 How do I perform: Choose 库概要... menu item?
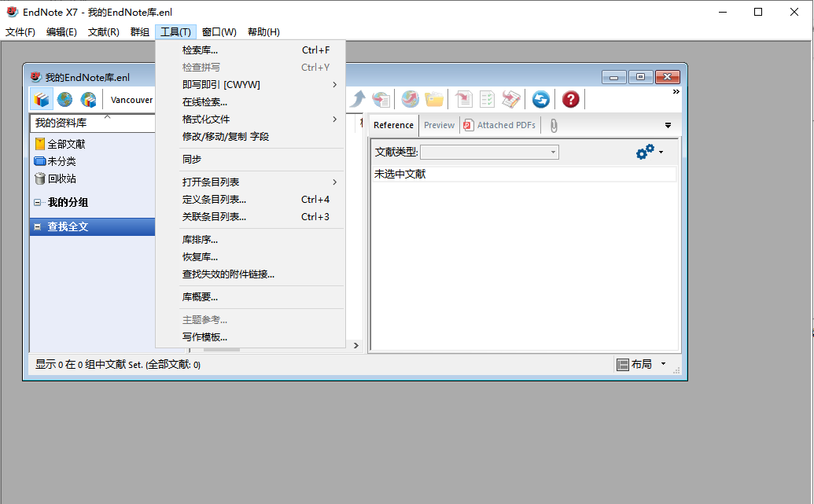[251, 297]
